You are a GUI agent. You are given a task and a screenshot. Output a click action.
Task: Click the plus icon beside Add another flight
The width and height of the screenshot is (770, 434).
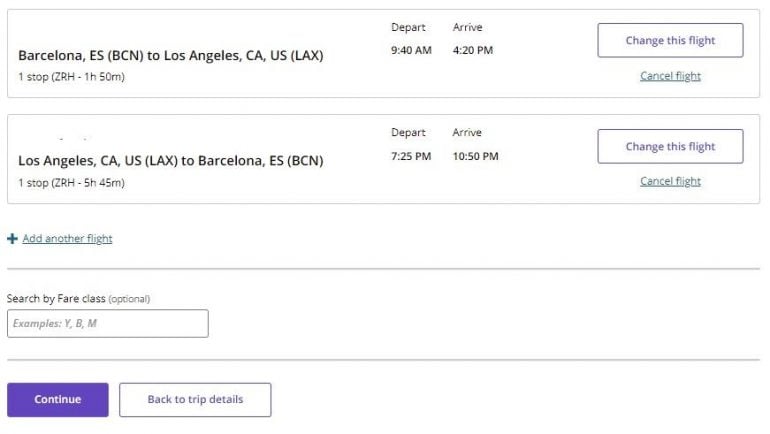point(12,239)
